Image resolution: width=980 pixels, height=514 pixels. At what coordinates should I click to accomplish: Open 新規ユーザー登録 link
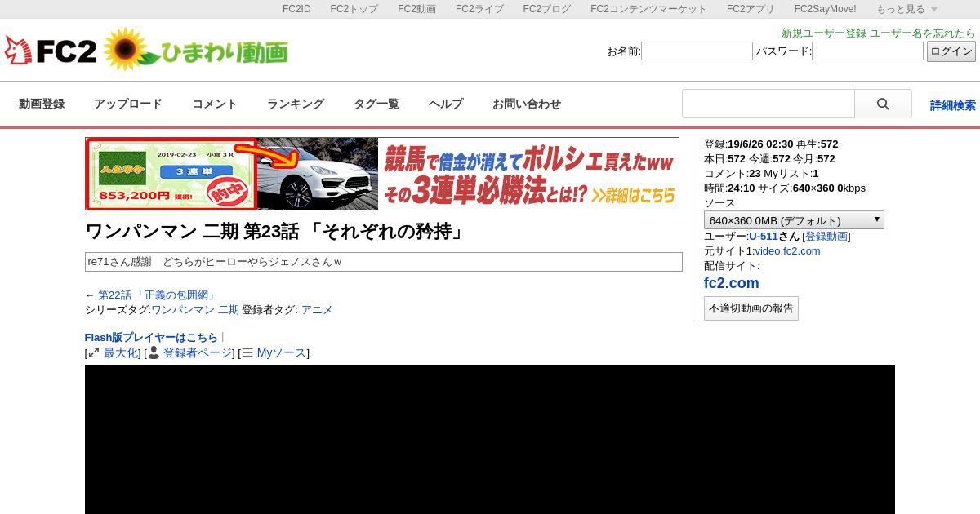824,33
